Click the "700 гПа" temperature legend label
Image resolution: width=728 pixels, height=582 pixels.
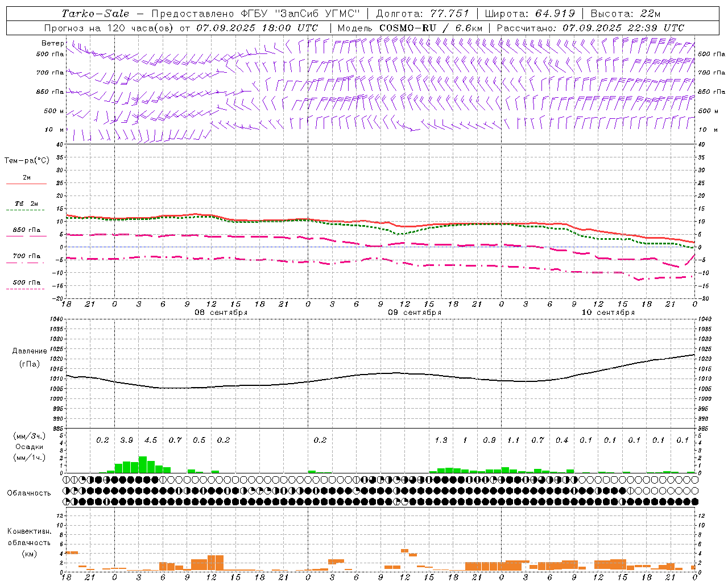coord(27,256)
